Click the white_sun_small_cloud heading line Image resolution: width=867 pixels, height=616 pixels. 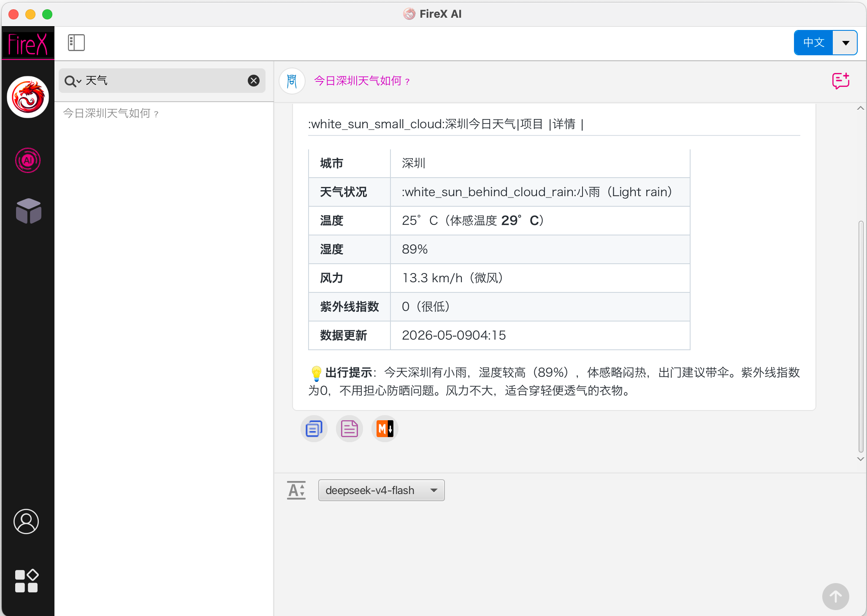coord(446,124)
